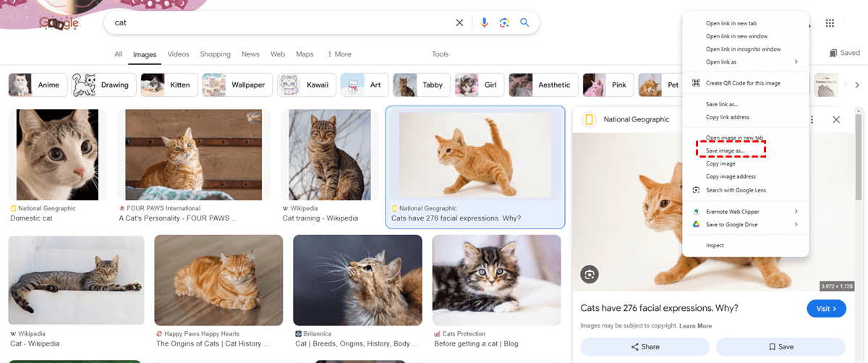The width and height of the screenshot is (868, 363).
Task: Open the Domestic cat thumbnail image
Action: coord(57,155)
